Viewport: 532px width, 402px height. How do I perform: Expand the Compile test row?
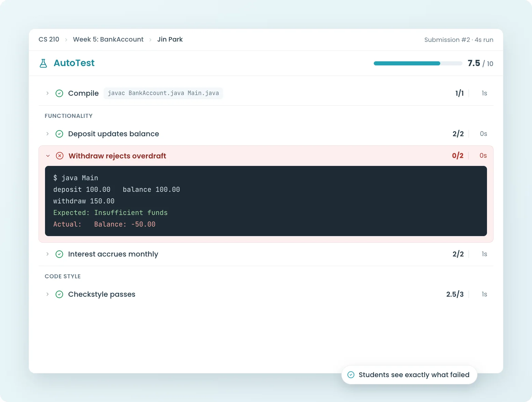pos(47,93)
